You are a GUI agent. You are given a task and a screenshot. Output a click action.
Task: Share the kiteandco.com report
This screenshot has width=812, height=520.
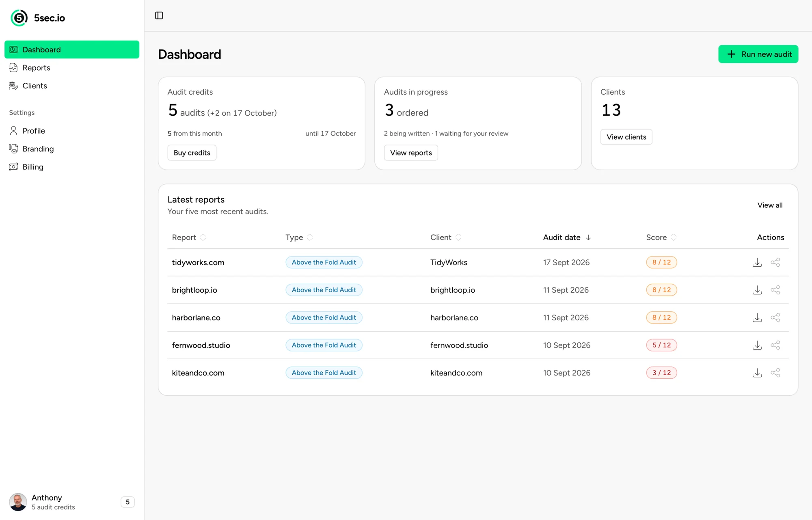pos(775,373)
